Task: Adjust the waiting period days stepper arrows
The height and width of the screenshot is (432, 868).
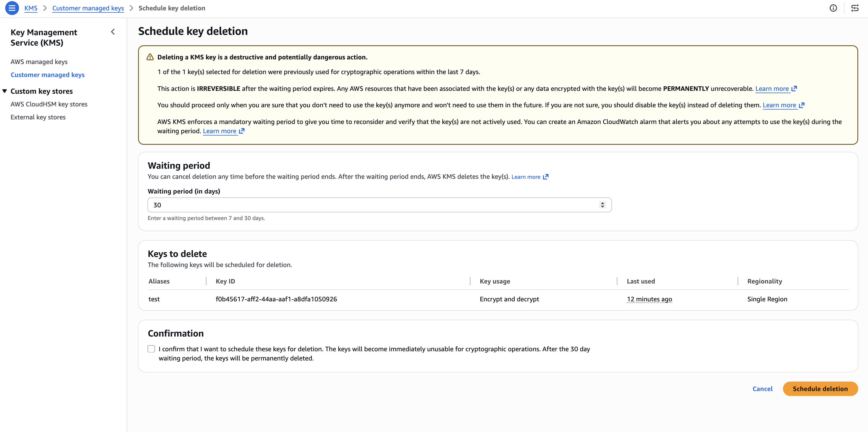Action: [x=603, y=205]
